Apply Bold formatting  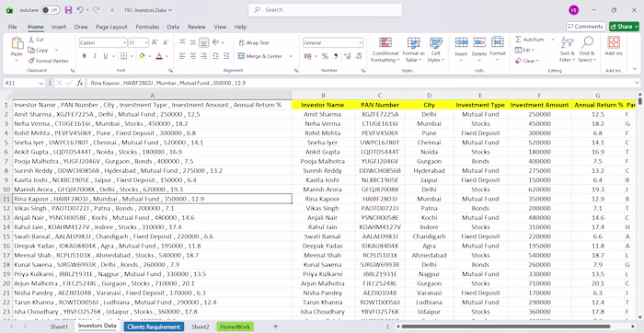click(x=85, y=56)
